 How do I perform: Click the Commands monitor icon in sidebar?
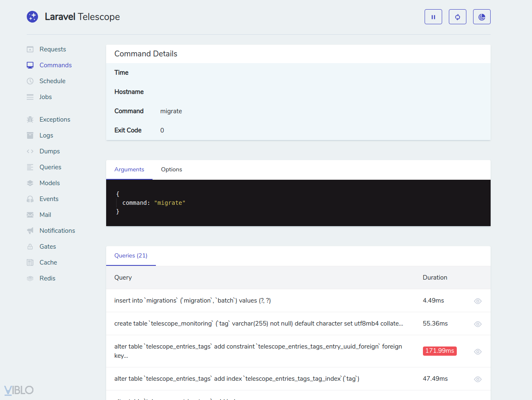[x=30, y=65]
